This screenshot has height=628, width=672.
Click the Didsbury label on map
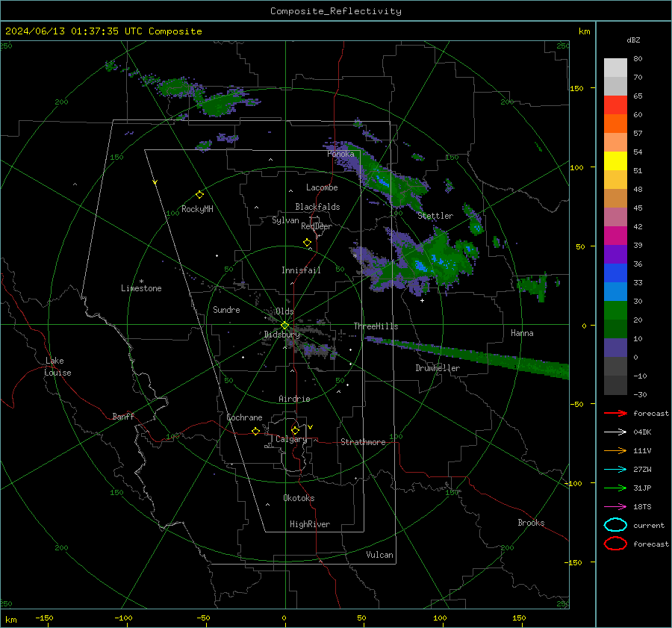(281, 335)
